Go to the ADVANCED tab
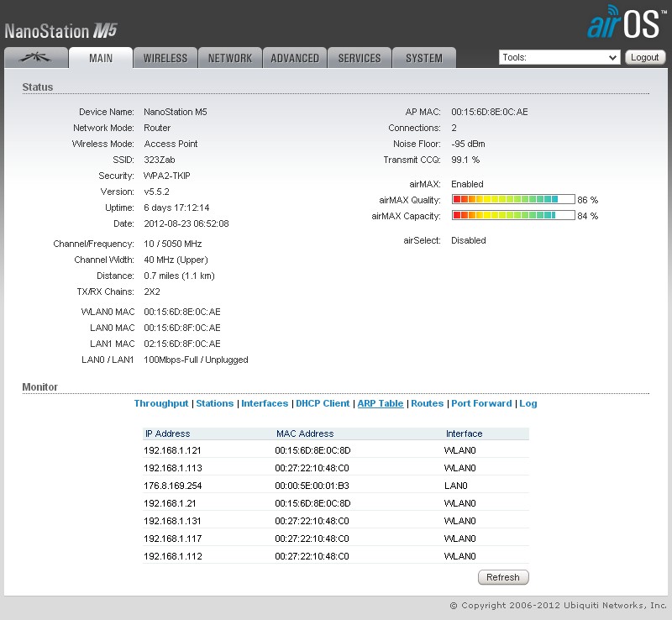 (295, 58)
